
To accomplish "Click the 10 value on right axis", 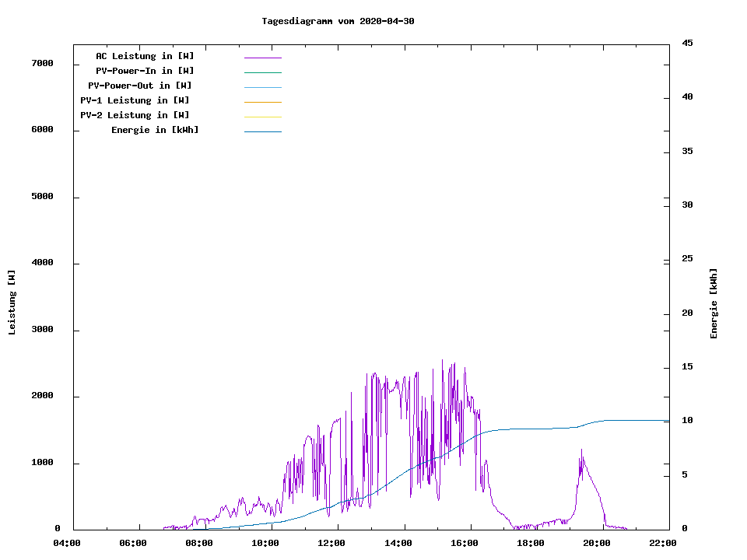I will click(687, 421).
